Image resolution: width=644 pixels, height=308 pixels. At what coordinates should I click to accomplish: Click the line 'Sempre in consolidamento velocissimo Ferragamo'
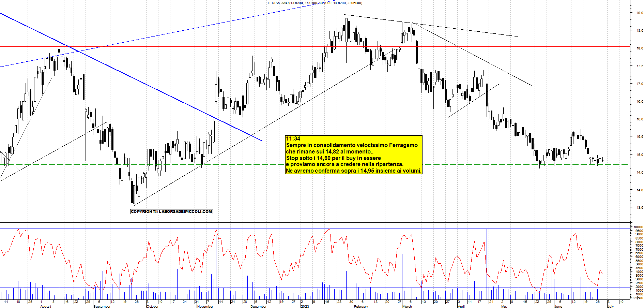click(352, 145)
